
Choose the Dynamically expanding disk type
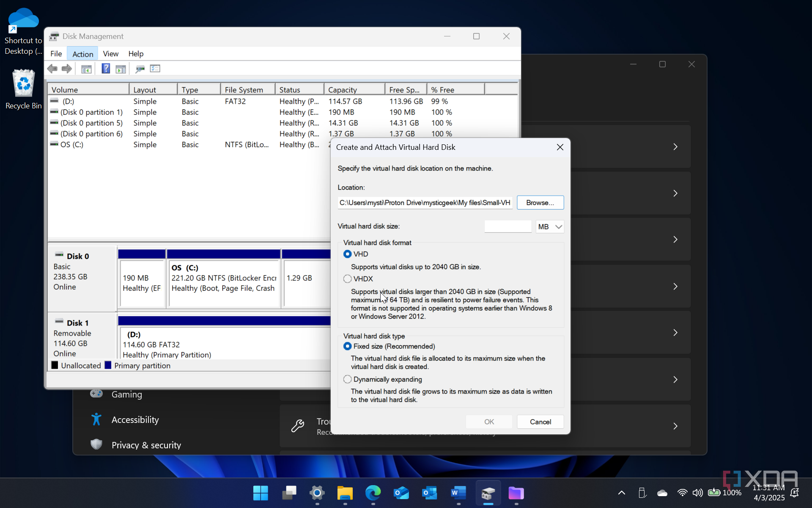348,379
